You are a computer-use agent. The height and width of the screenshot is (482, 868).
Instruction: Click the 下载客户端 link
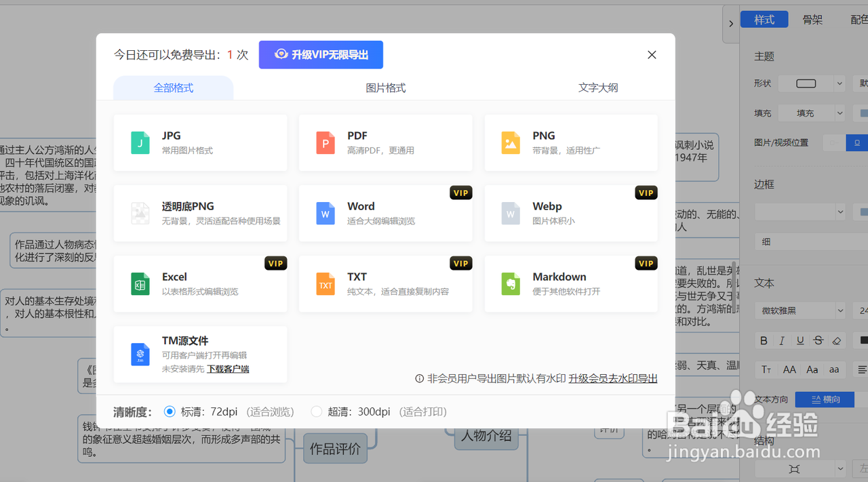[x=228, y=369]
